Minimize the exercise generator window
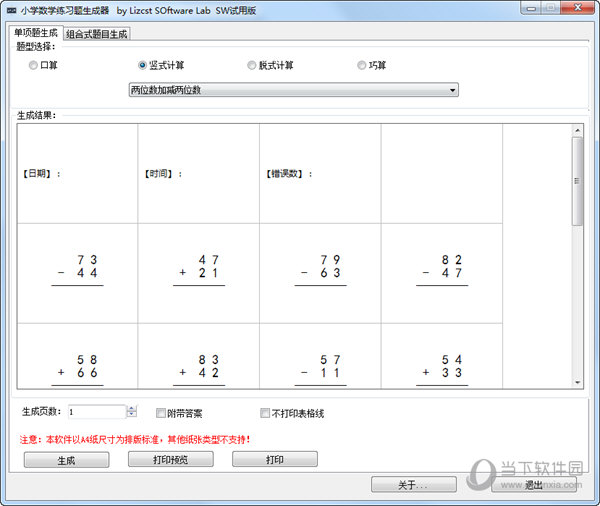Viewport: 600px width, 506px height. 531,8
